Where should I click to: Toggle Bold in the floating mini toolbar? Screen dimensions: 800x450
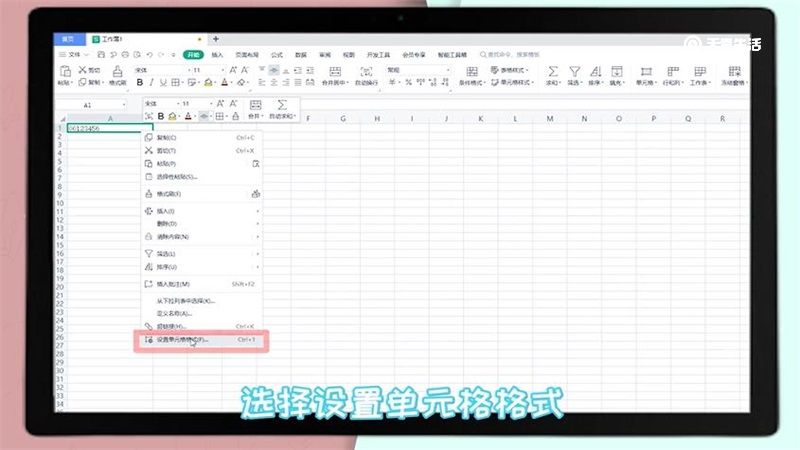(x=161, y=116)
